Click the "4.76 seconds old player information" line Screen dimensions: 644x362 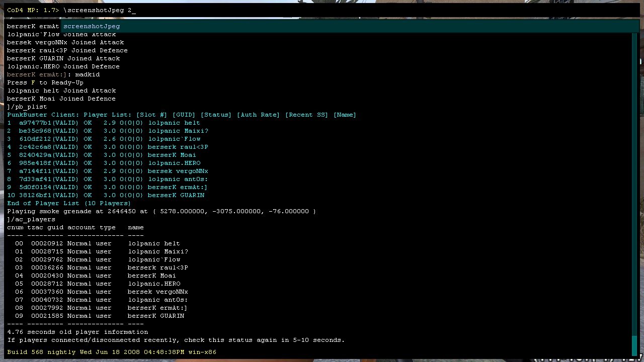pos(77,332)
